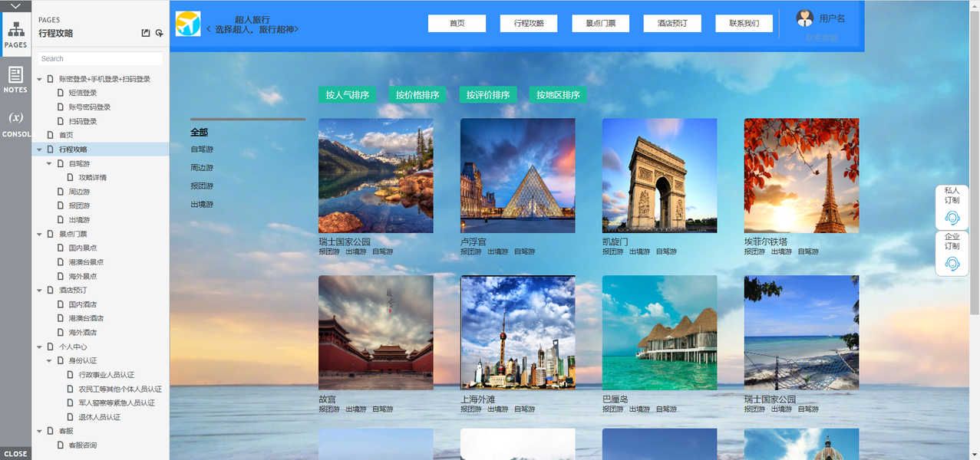The image size is (980, 460).
Task: Click the 私人订制 headset icon
Action: (x=952, y=219)
